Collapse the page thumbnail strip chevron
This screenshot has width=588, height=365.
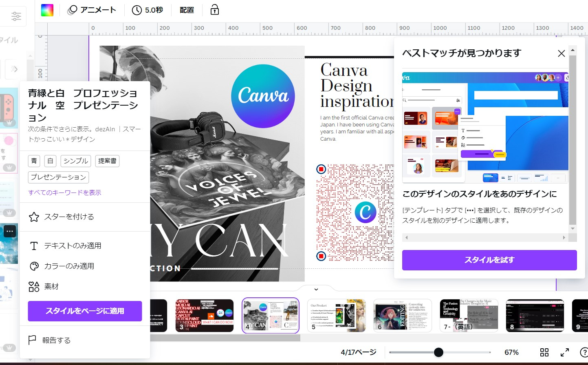coord(316,289)
